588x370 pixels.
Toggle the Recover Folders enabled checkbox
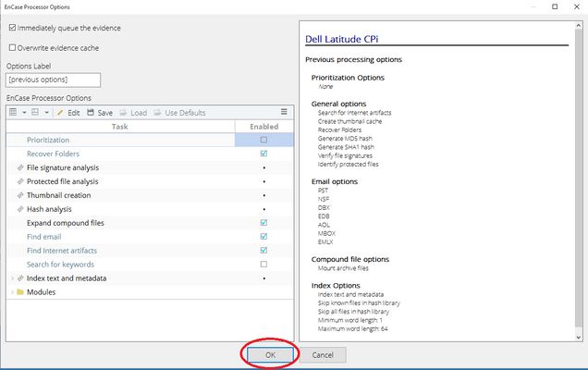click(264, 154)
